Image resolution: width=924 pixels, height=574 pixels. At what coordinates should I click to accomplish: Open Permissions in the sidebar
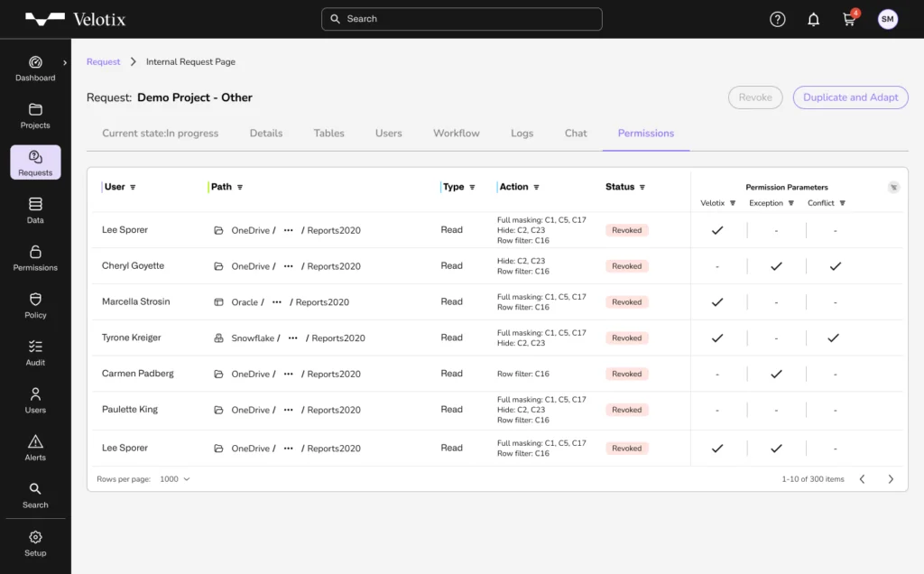coord(35,258)
